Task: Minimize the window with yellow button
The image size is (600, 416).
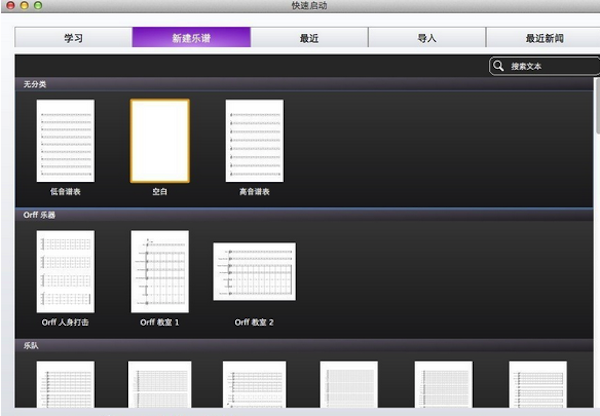Action: (x=24, y=5)
